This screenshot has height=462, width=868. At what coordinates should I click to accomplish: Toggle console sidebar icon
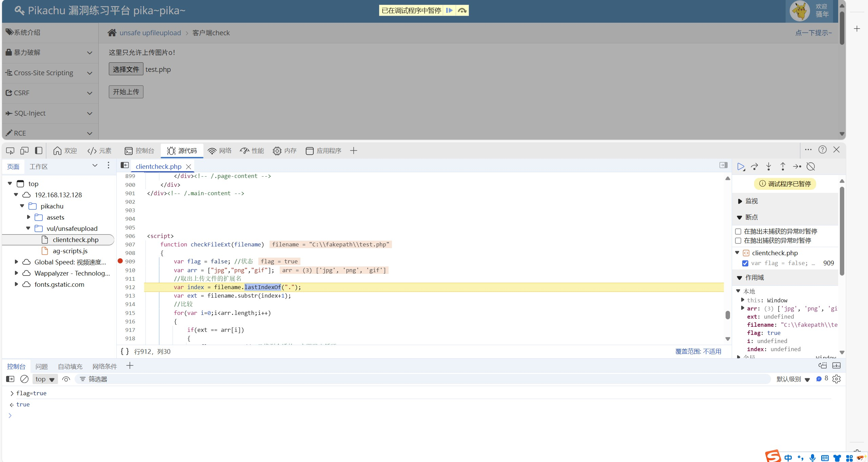coord(10,379)
